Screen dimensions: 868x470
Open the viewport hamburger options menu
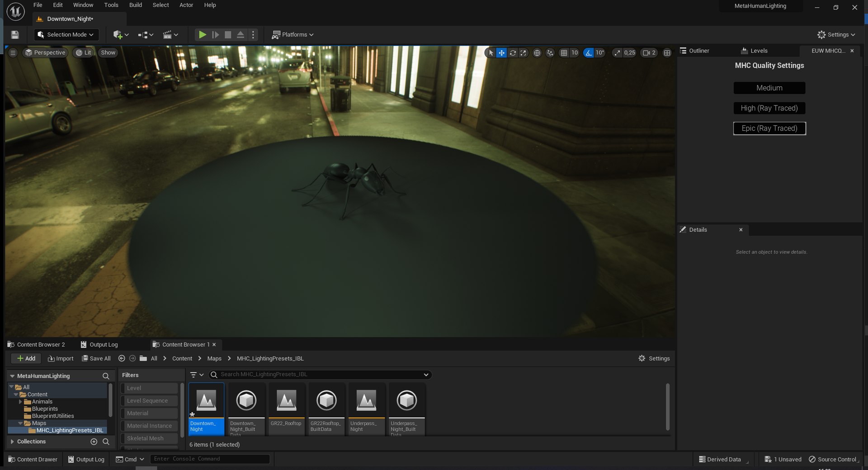13,53
